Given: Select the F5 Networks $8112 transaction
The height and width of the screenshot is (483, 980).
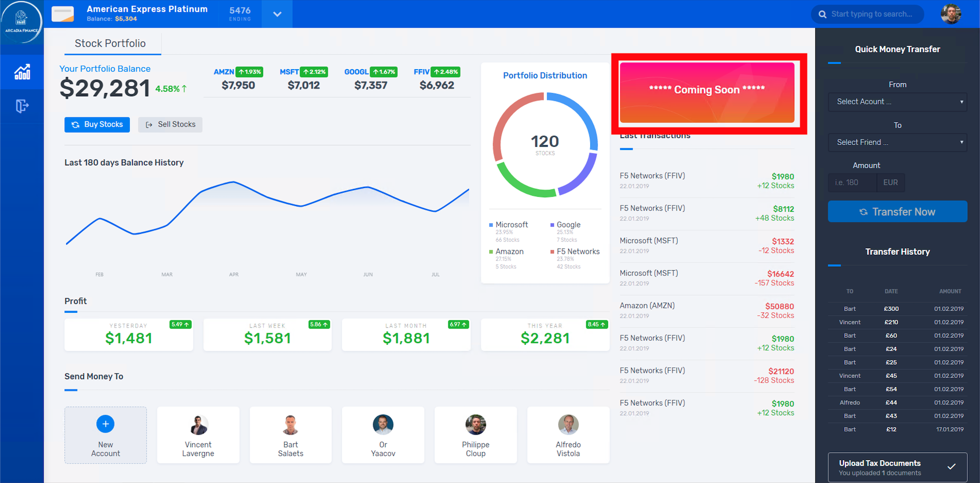Looking at the screenshot, I should pos(707,213).
